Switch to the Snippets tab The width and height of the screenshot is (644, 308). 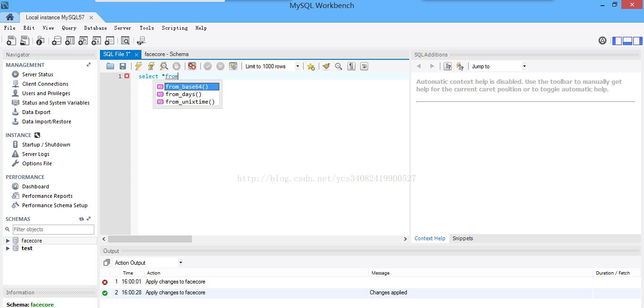click(462, 238)
